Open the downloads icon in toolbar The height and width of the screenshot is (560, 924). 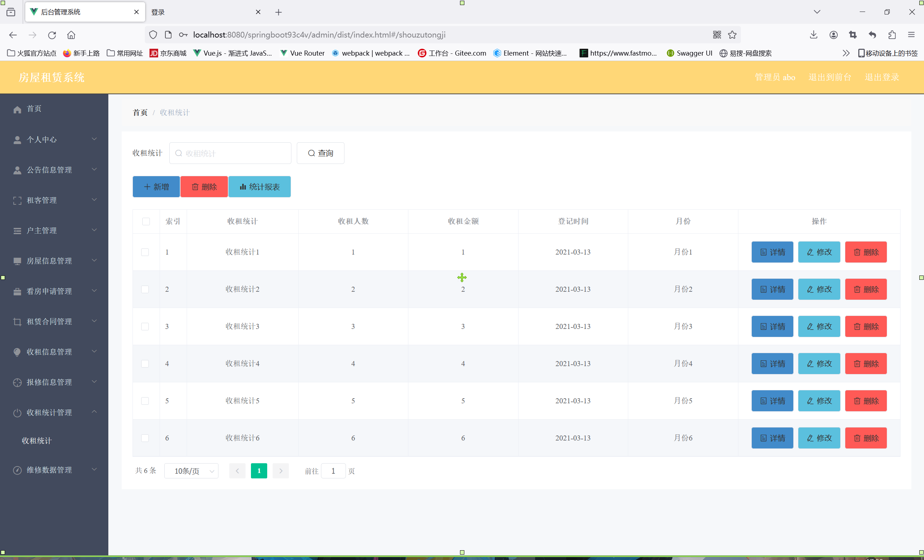pos(814,35)
